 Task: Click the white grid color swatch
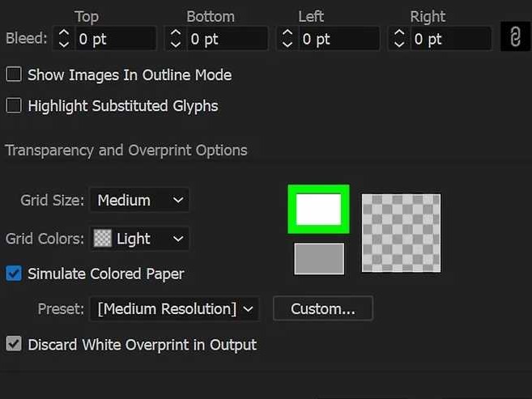tap(318, 210)
